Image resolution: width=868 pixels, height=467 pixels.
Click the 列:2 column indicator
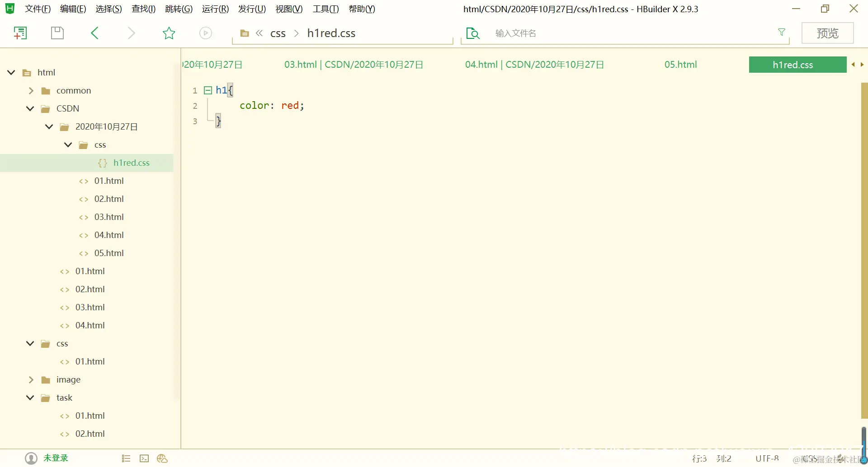coord(724,459)
